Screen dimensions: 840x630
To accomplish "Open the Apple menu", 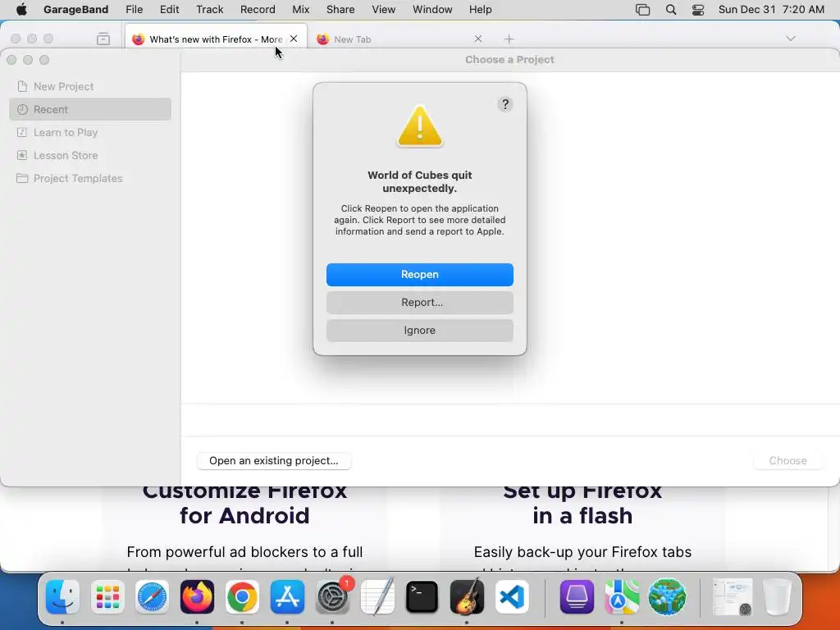I will coord(21,9).
